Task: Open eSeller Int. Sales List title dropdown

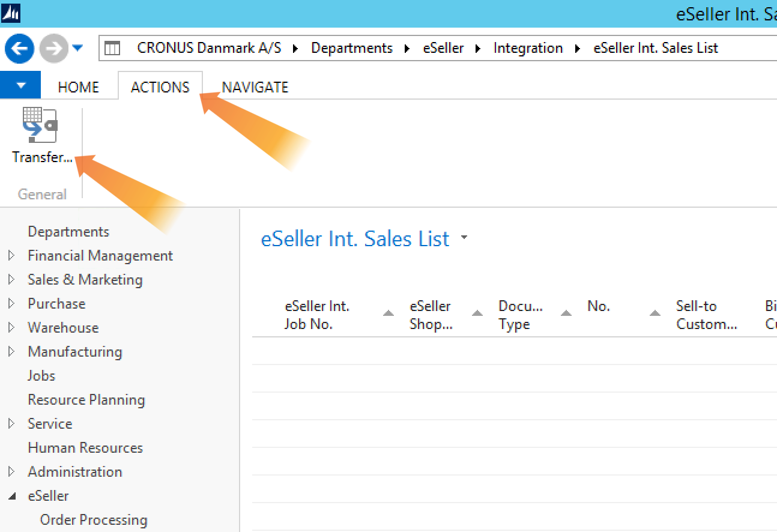Action: (464, 238)
